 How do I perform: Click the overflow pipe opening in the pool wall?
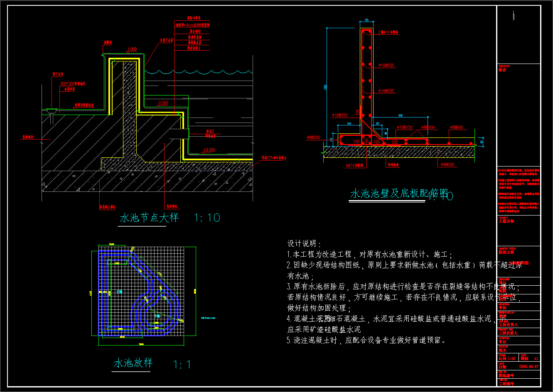179,133
